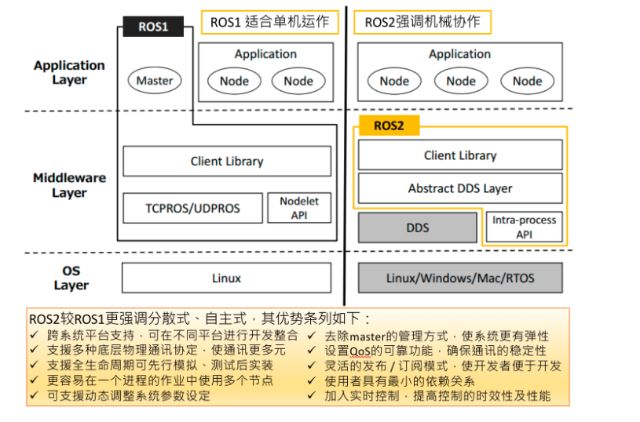640x422 pixels.
Task: Click the orange ROS2 label tab
Action: tap(388, 127)
